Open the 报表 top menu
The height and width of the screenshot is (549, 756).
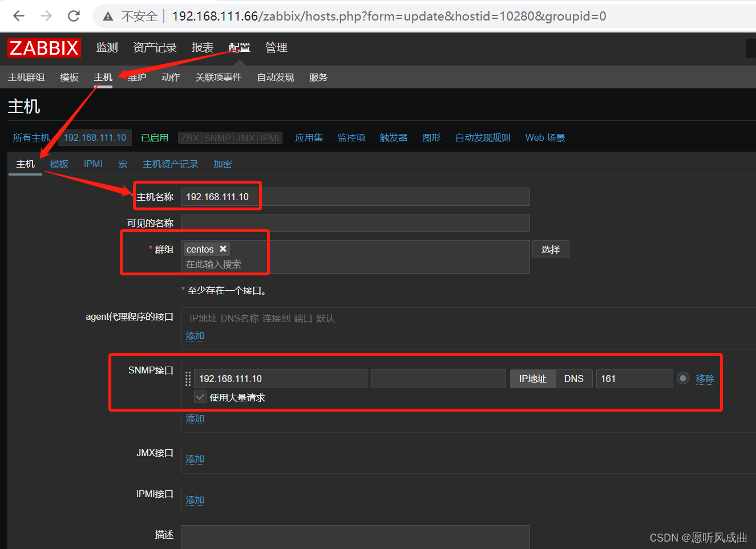(203, 47)
